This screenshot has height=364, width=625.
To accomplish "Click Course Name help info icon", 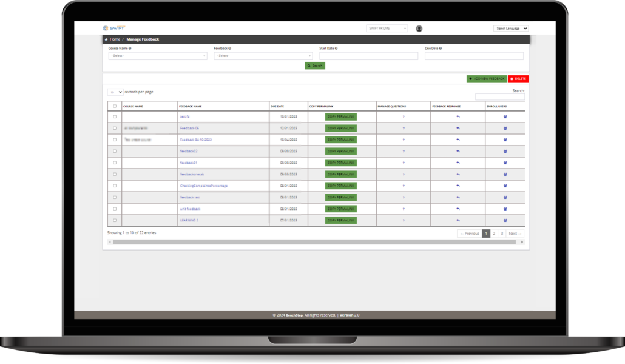I will [x=130, y=49].
